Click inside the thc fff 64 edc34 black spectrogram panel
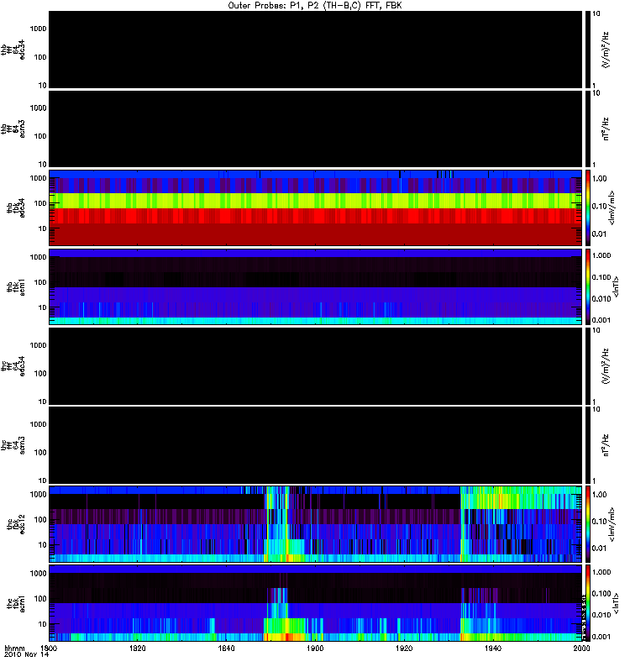The image size is (630, 672). [x=315, y=366]
